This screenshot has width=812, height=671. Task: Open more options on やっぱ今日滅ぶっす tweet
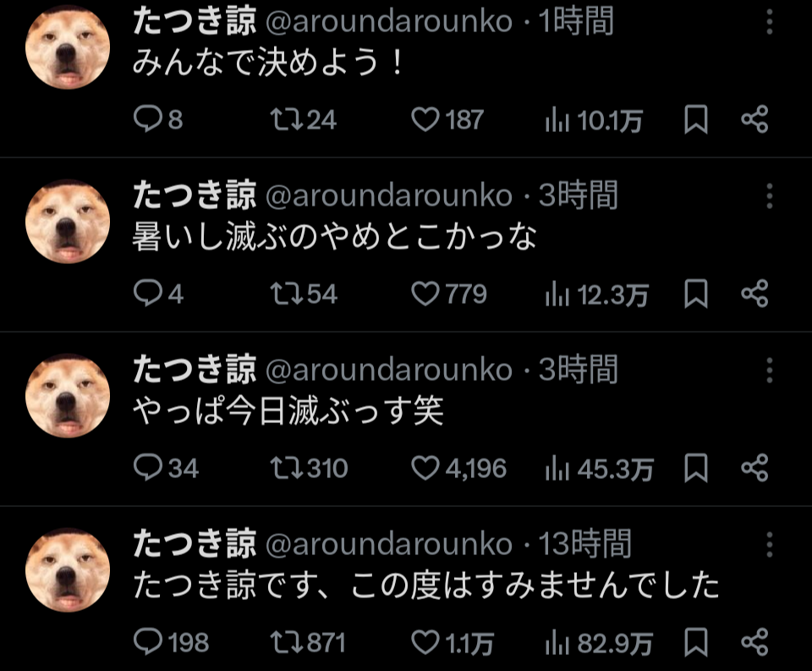pyautogui.click(x=770, y=371)
